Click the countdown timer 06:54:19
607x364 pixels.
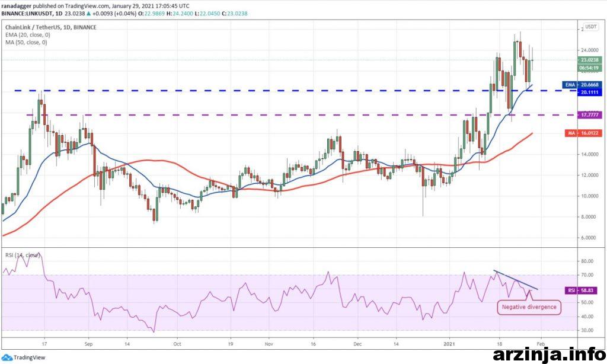590,68
